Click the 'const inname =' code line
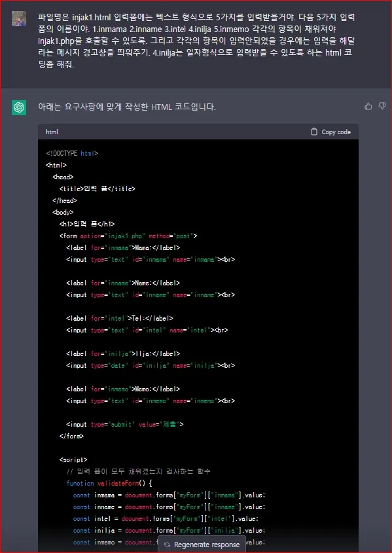The image size is (392, 553). pyautogui.click(x=169, y=507)
